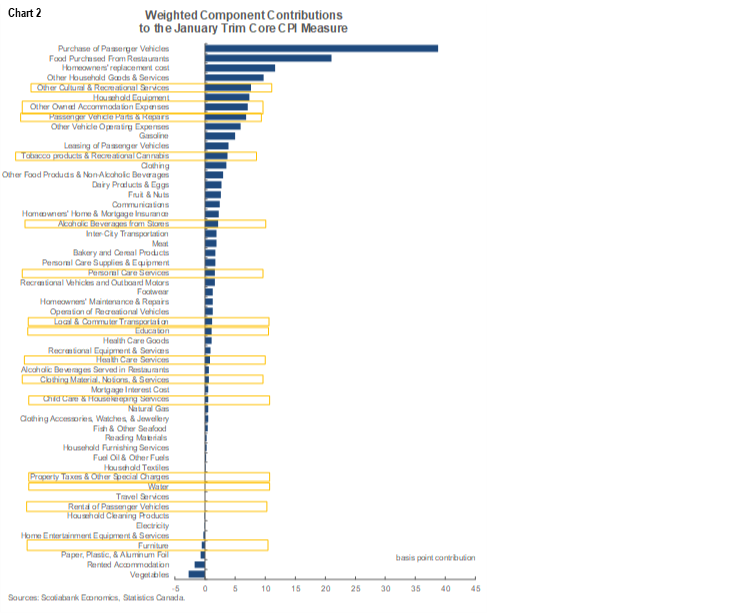Click the highlighted Other Cultural & Recreational Services label
Viewport: 748px width, 614px height.
[x=111, y=88]
